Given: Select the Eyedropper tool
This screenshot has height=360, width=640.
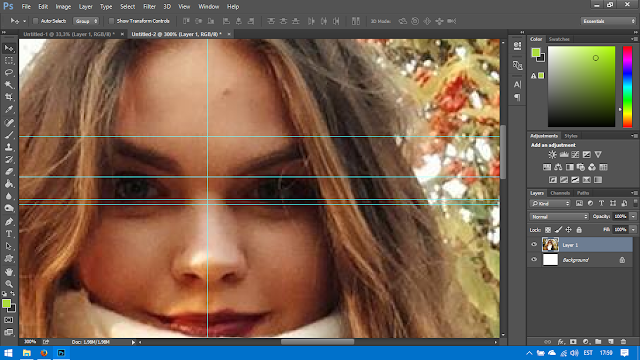Looking at the screenshot, I should (9, 109).
